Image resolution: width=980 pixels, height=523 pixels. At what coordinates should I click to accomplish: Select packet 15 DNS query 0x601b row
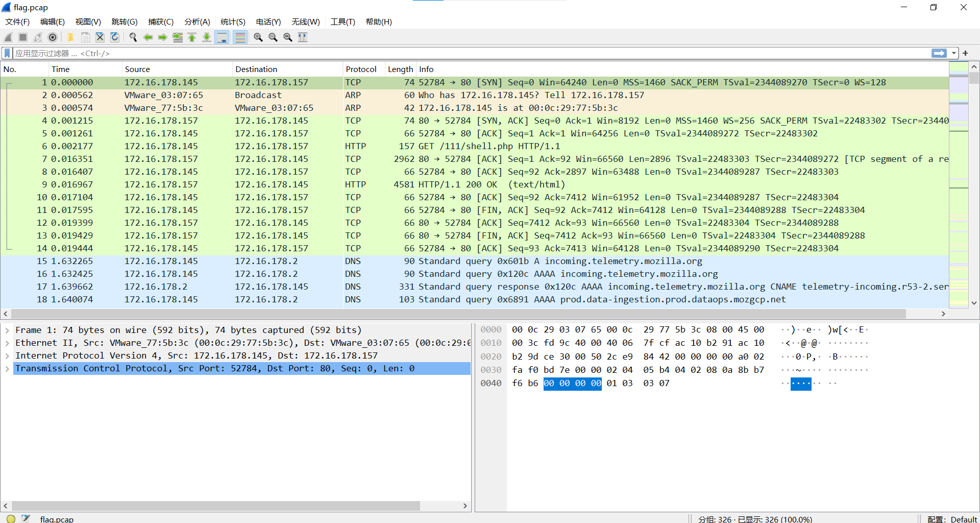click(x=475, y=261)
